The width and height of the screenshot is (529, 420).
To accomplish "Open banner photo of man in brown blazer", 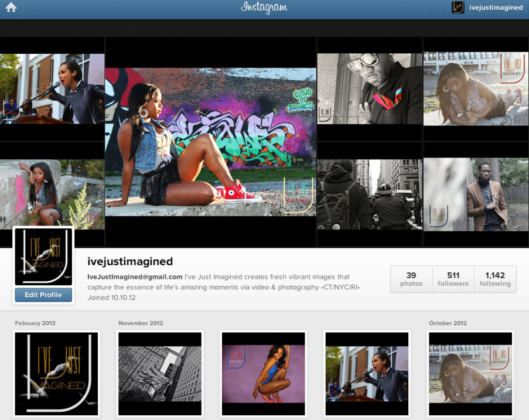I will click(476, 194).
